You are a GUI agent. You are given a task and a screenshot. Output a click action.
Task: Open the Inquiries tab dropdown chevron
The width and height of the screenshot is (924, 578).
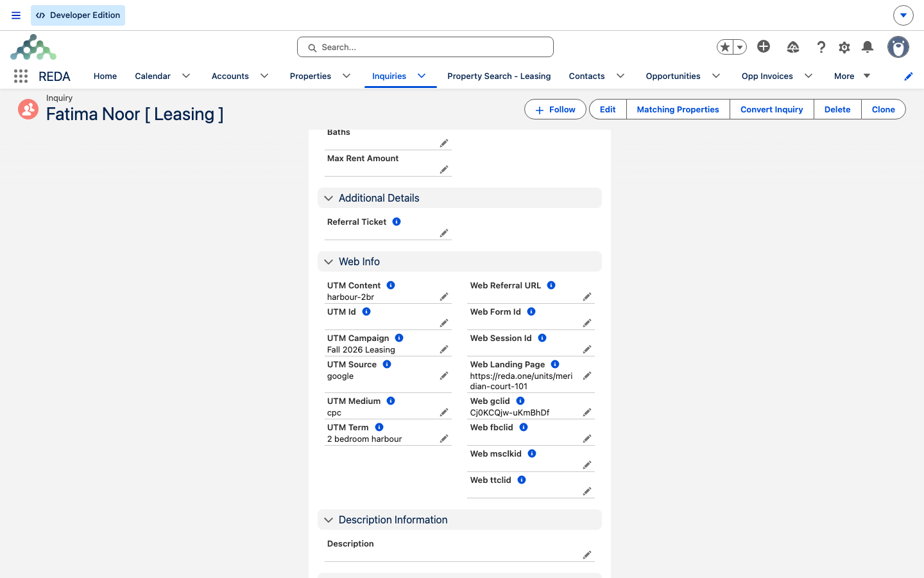422,76
